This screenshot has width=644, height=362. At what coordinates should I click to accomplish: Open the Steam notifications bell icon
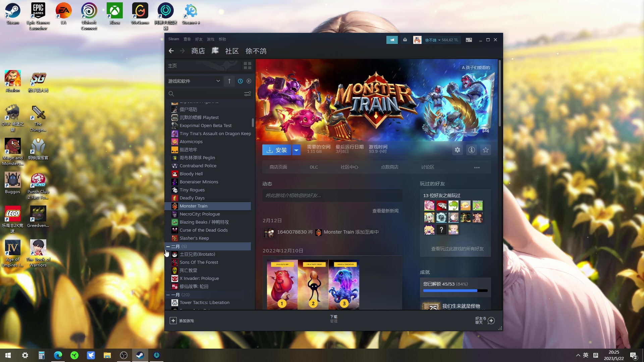(x=405, y=40)
